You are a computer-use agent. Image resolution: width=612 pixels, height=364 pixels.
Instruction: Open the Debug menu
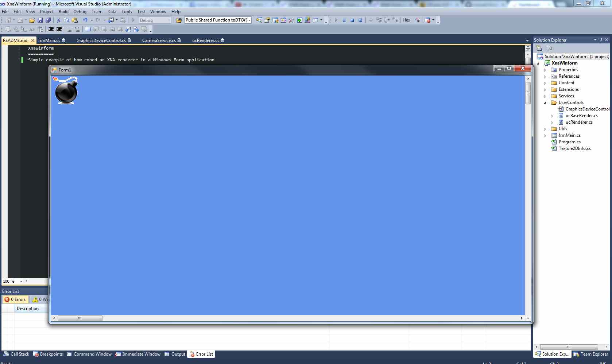pyautogui.click(x=80, y=12)
